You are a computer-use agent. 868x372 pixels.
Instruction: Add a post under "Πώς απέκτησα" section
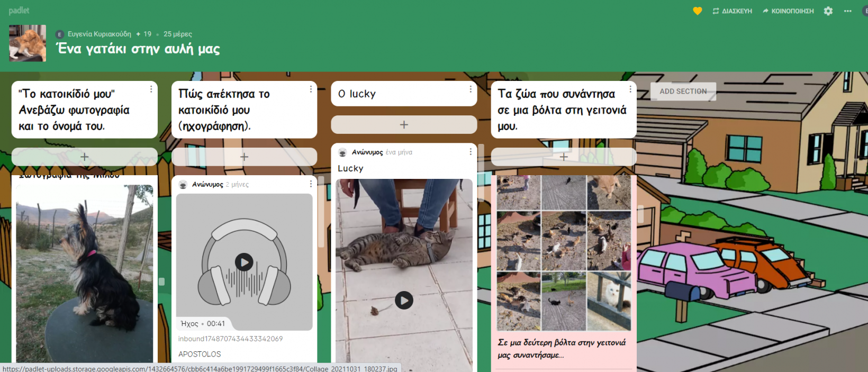[x=245, y=157]
